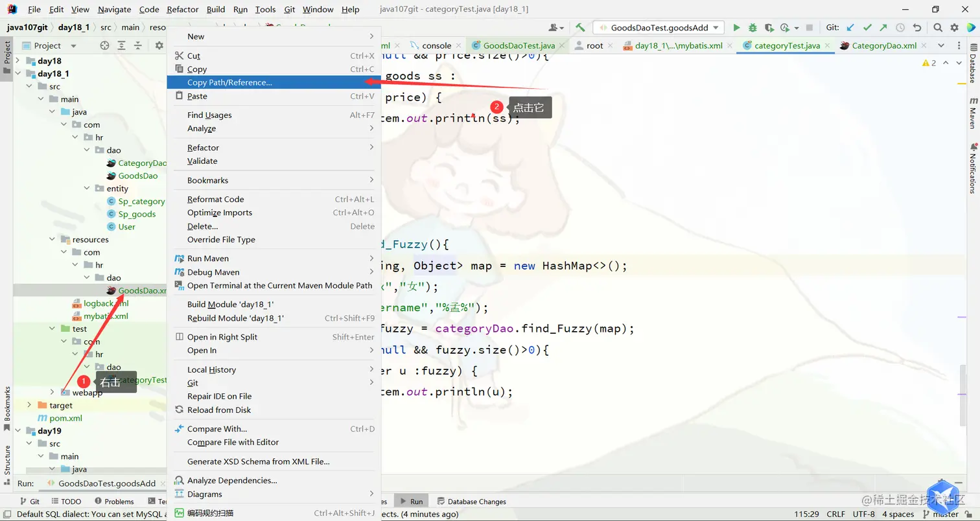Open the Problems tool window

(114, 501)
